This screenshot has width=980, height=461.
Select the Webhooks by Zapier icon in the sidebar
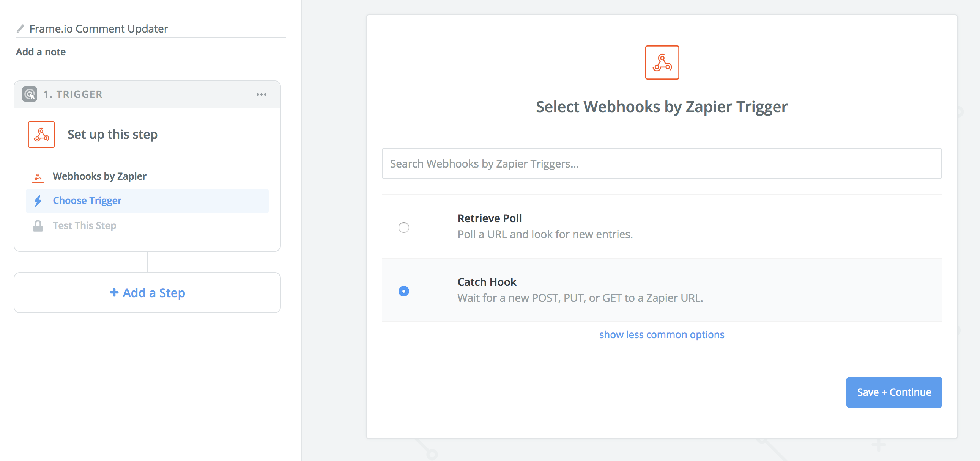click(38, 176)
